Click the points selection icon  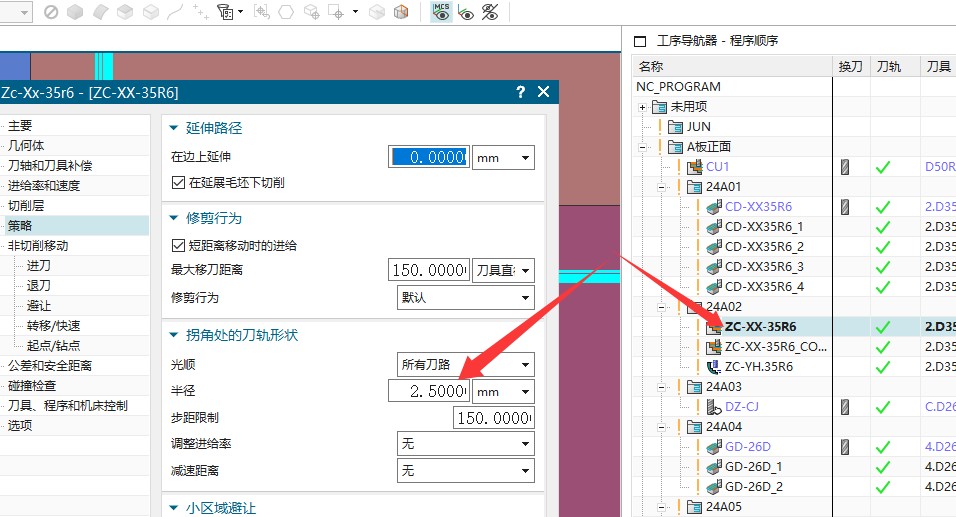(x=201, y=12)
